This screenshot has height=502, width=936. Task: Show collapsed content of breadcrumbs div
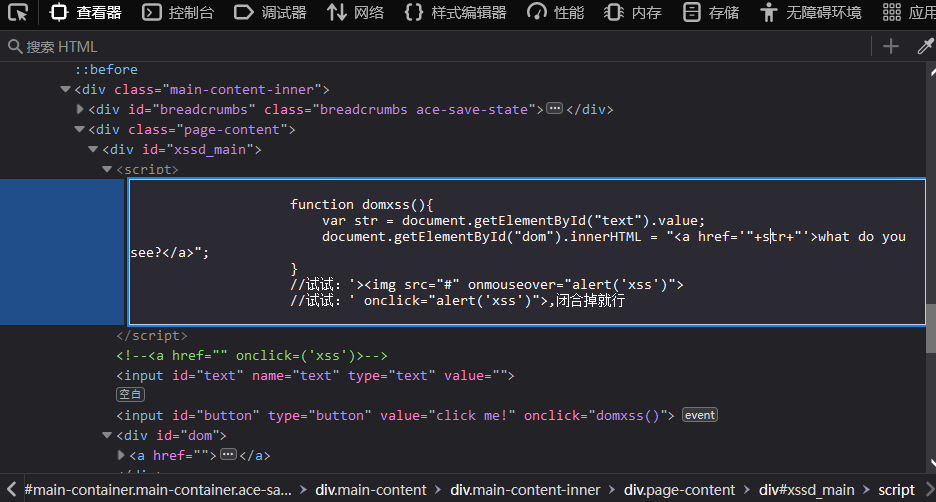555,109
